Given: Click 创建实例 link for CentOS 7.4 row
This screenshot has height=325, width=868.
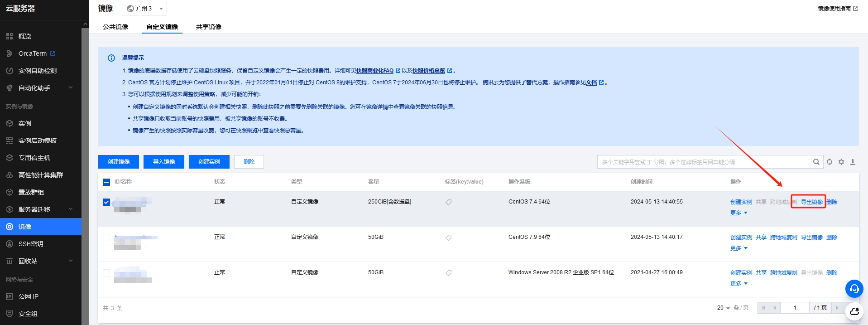Looking at the screenshot, I should click(x=741, y=202).
